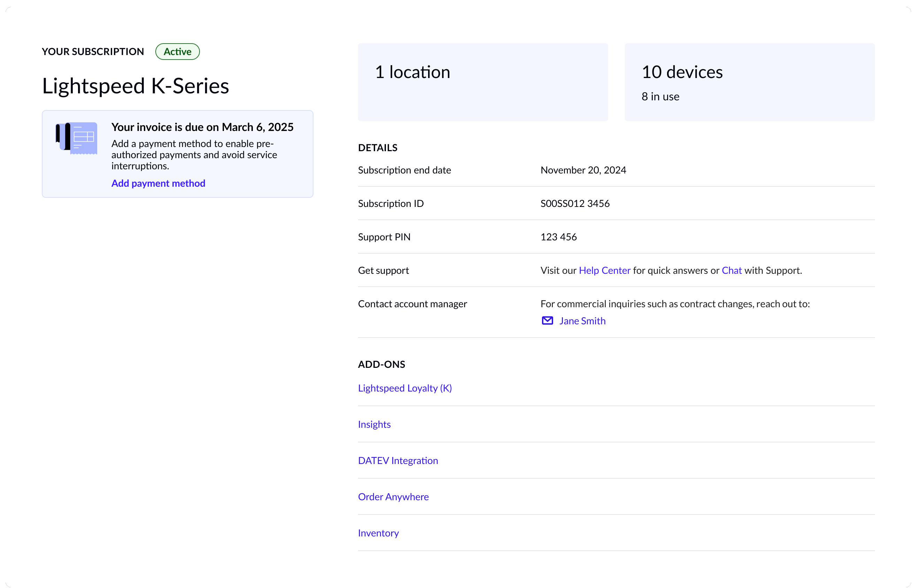The image size is (914, 588).
Task: Click the Support PIN value 123 456
Action: 558,237
